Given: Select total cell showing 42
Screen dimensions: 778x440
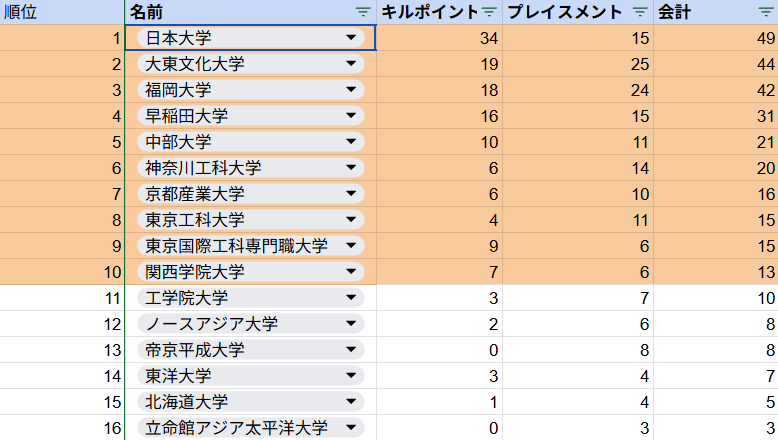Looking at the screenshot, I should (716, 90).
